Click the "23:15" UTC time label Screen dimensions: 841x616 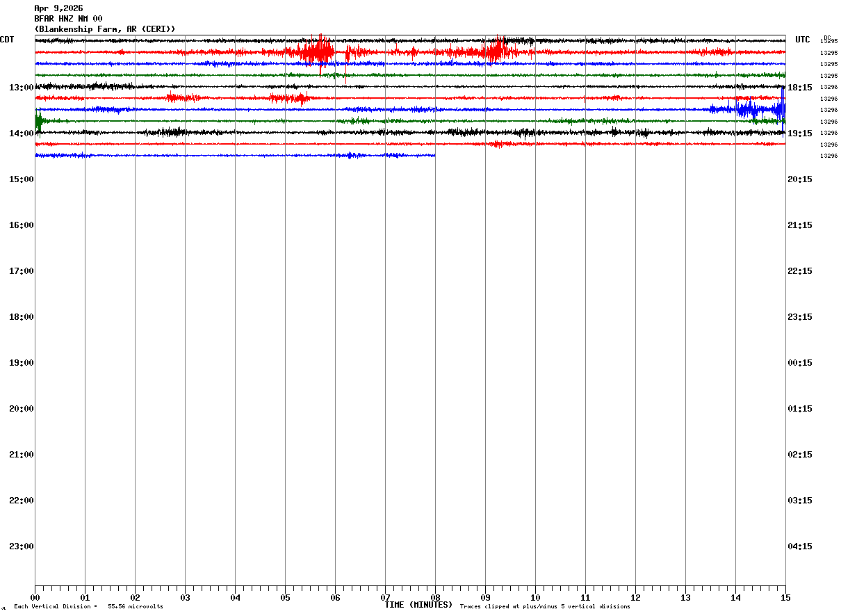point(800,317)
